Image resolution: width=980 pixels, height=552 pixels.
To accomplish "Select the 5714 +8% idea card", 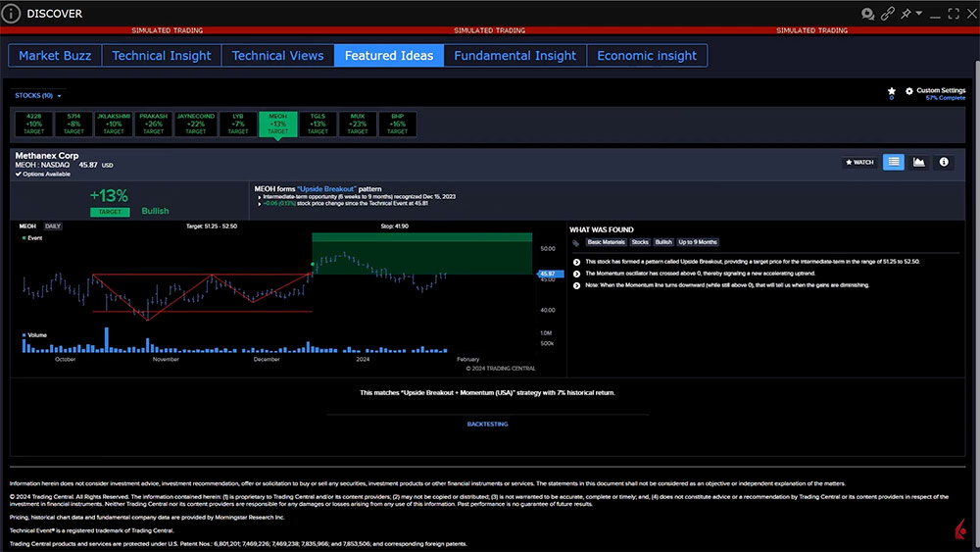I will (73, 124).
